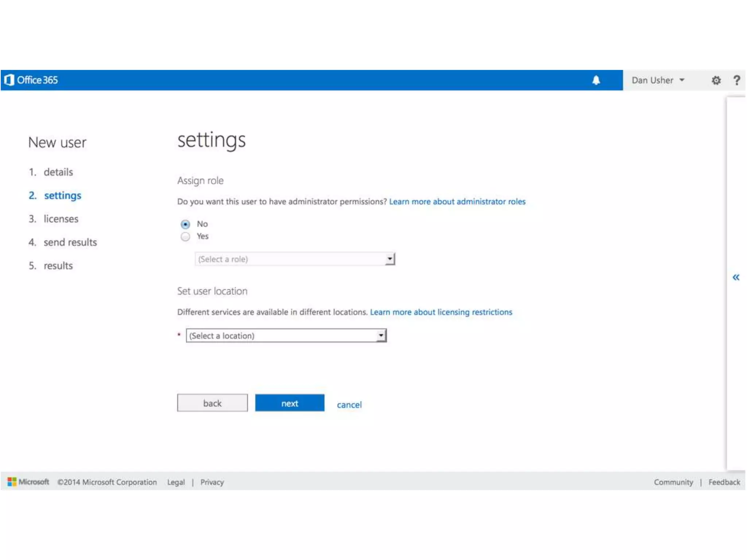Open the Select a location dropdown
747x560 pixels.
[x=286, y=335]
